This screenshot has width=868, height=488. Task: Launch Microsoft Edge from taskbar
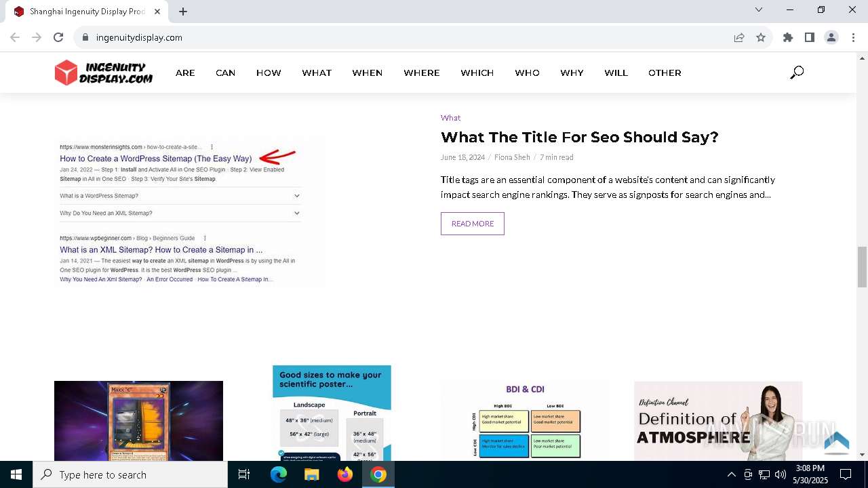279,474
